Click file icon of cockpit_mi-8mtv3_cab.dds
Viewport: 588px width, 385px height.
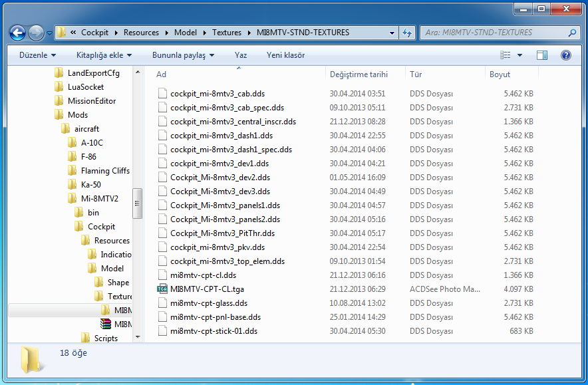[162, 93]
